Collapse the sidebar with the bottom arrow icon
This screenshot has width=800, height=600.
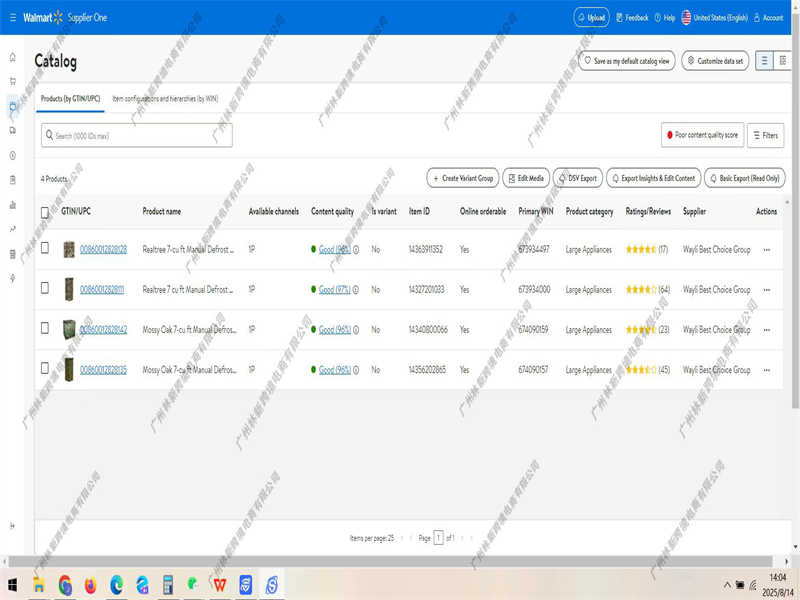tap(13, 526)
